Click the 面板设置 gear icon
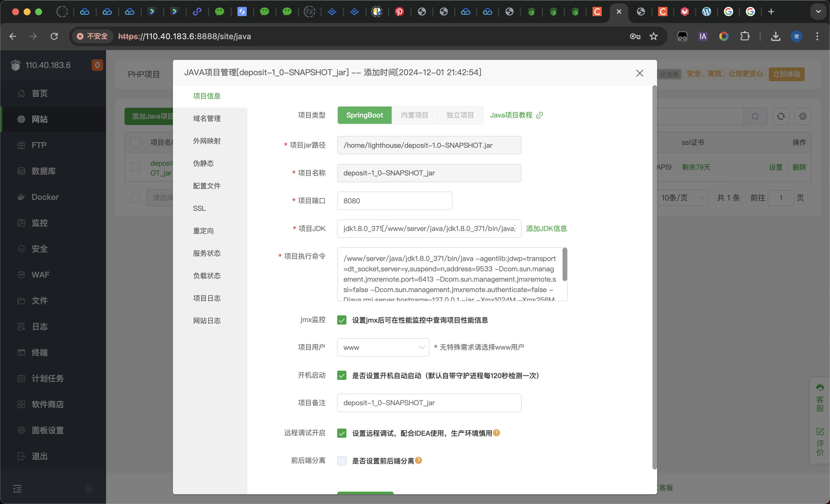The height and width of the screenshot is (504, 830). 21,430
